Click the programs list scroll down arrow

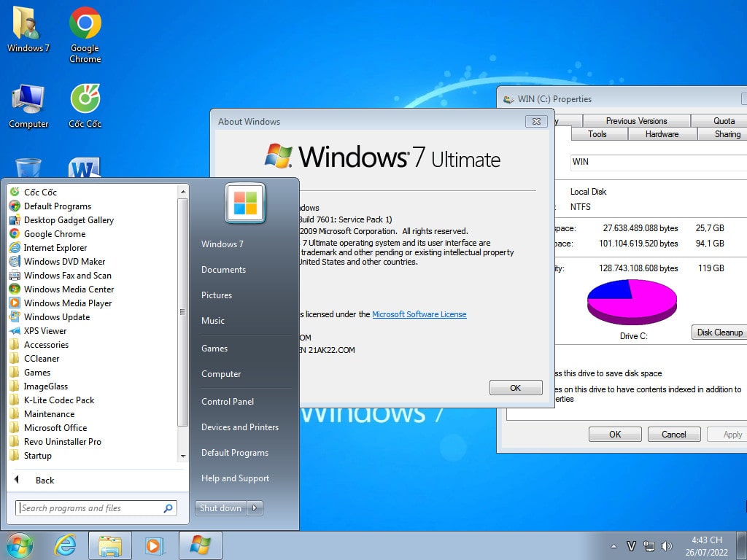point(183,456)
